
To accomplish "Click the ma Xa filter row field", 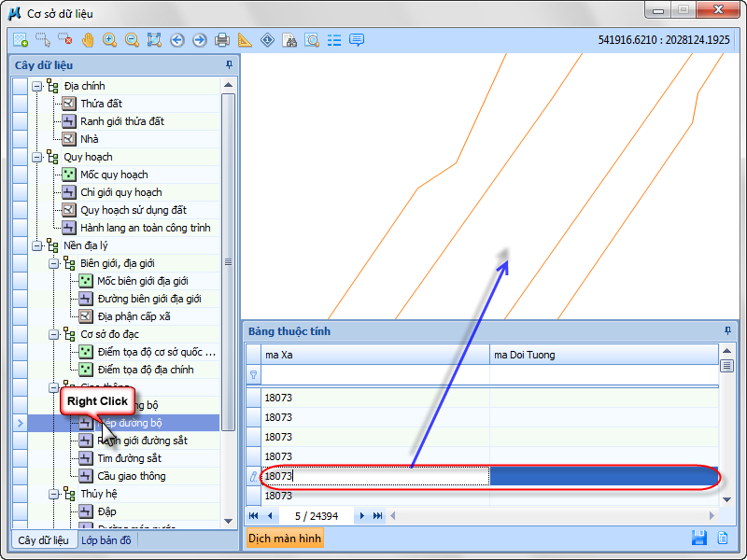I will [x=375, y=375].
